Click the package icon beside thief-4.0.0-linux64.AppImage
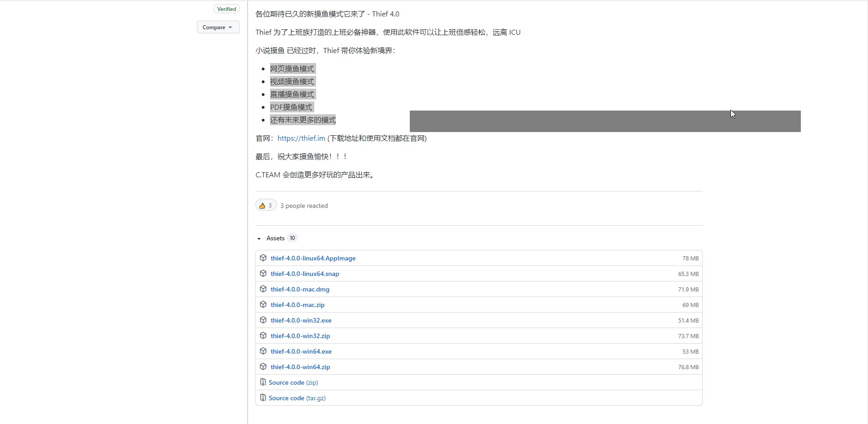This screenshot has height=424, width=868. (x=263, y=258)
